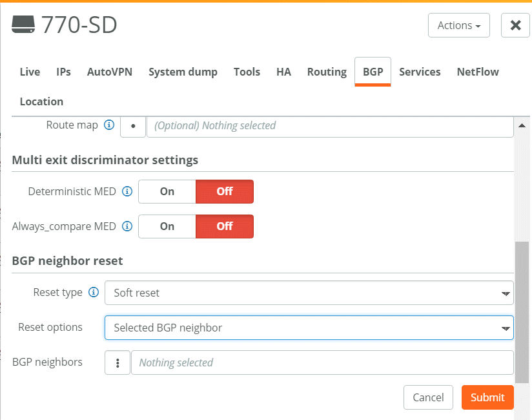Click the BGP neighbors Nothing selected field
Image resolution: width=532 pixels, height=420 pixels.
pyautogui.click(x=322, y=362)
